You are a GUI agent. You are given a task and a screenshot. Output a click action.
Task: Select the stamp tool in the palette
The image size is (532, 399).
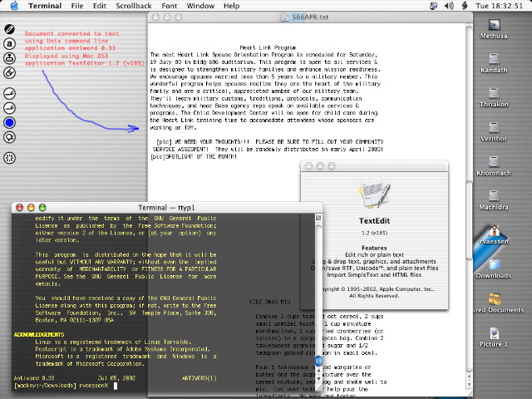pyautogui.click(x=10, y=57)
